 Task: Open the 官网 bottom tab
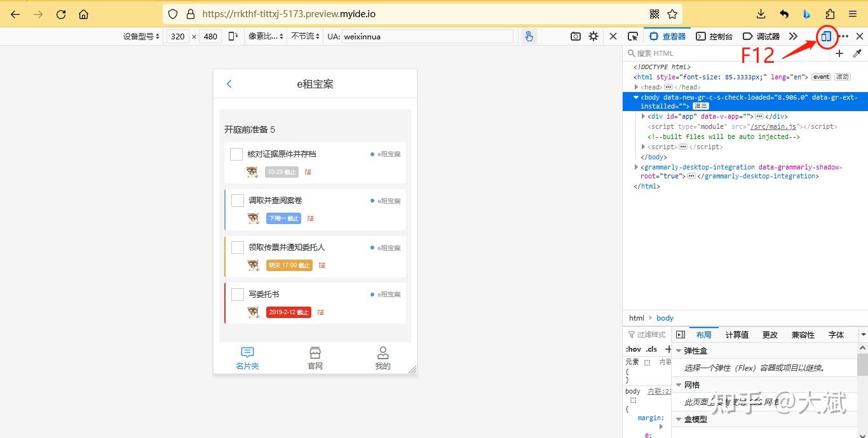[x=315, y=359]
